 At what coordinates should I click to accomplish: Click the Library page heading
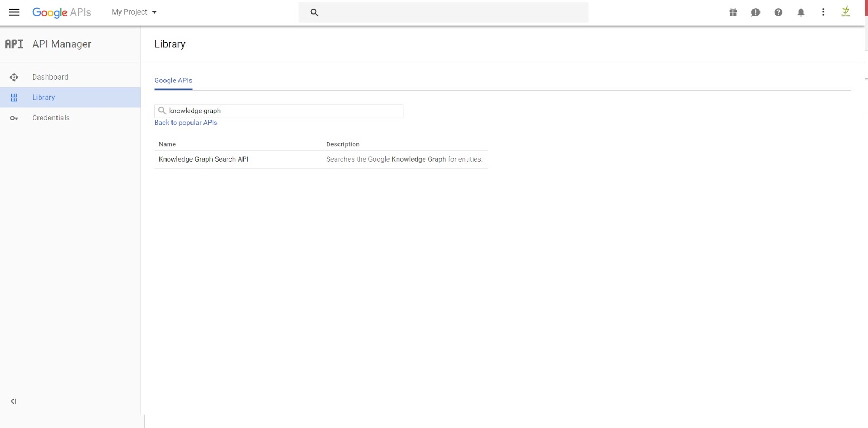[170, 44]
